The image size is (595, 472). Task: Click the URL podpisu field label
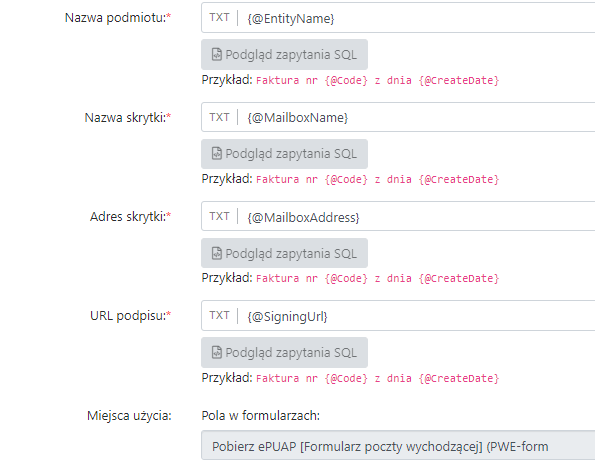[130, 316]
